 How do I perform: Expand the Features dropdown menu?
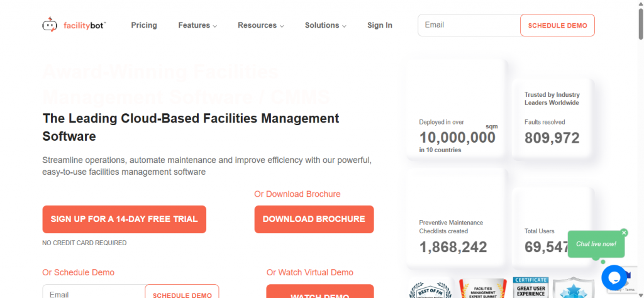tap(197, 26)
